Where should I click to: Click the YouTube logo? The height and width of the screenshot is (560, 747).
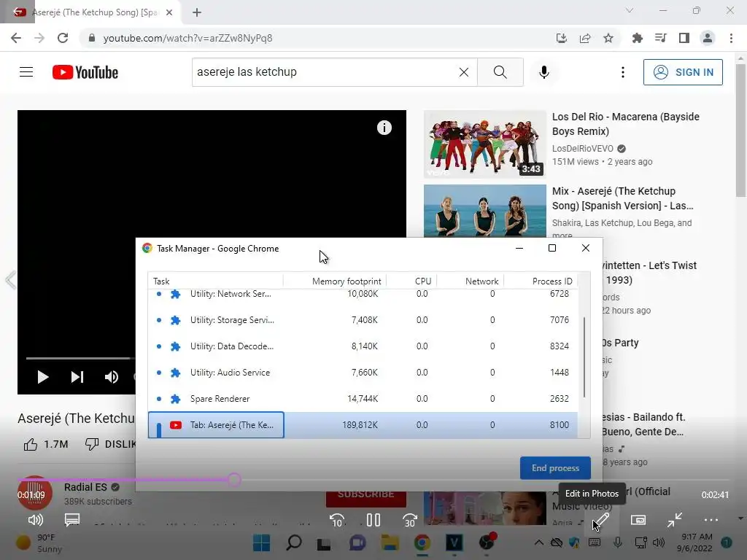tap(85, 72)
